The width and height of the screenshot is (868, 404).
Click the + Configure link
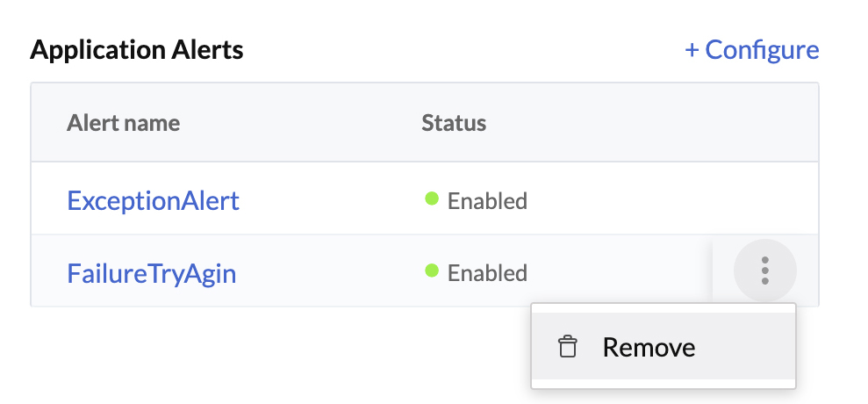click(x=752, y=50)
